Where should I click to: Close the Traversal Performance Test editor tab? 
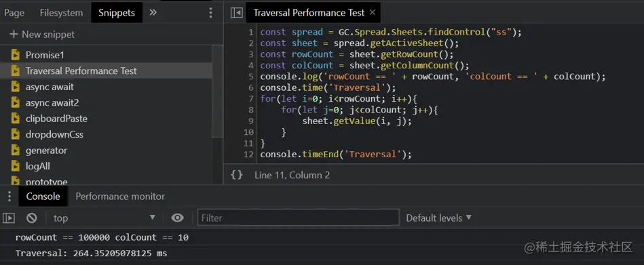pos(372,12)
